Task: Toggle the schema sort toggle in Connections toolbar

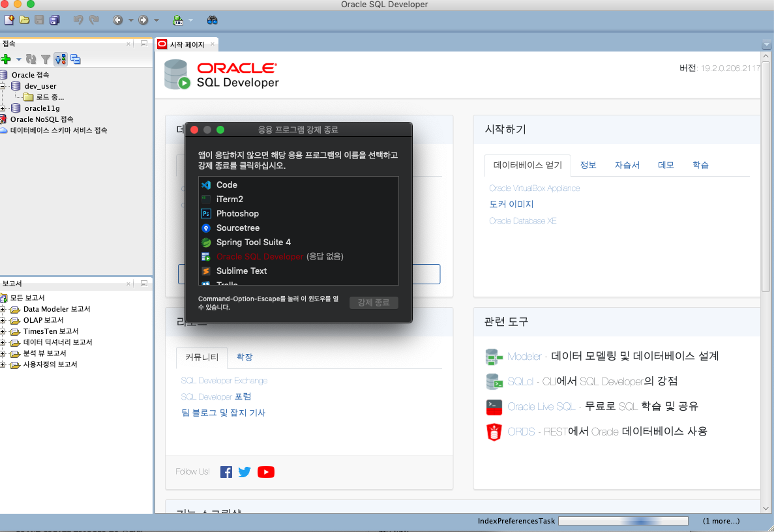Action: [x=61, y=59]
